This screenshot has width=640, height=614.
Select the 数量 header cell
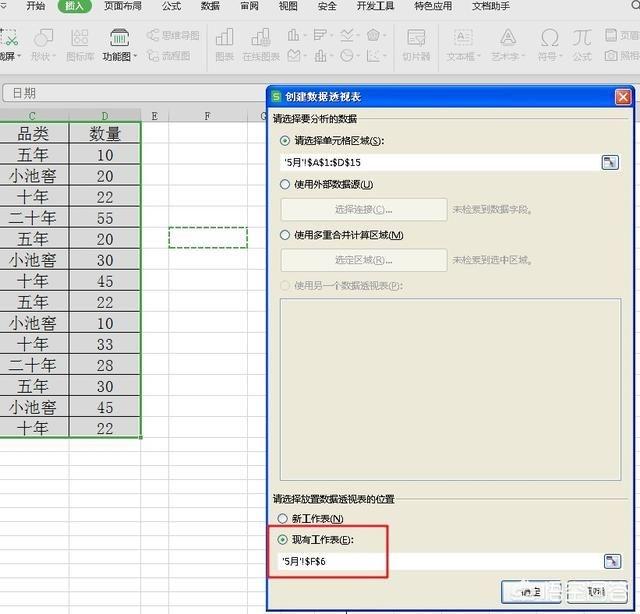click(x=105, y=133)
